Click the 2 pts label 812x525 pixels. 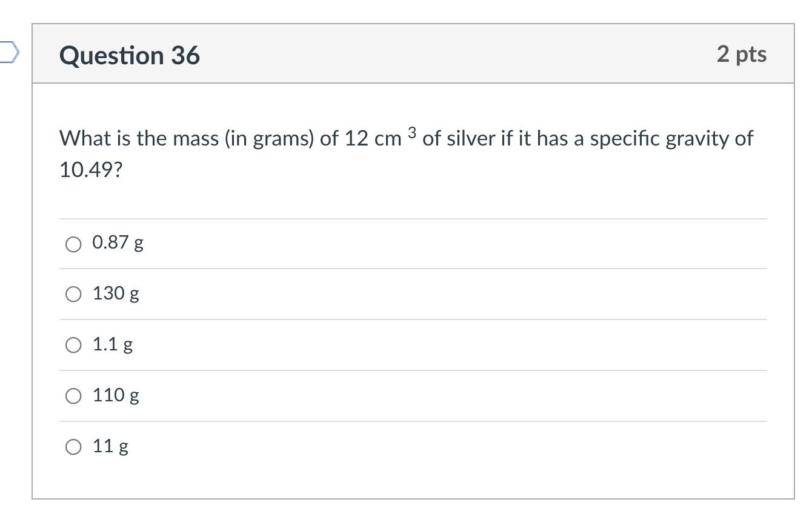click(x=740, y=54)
